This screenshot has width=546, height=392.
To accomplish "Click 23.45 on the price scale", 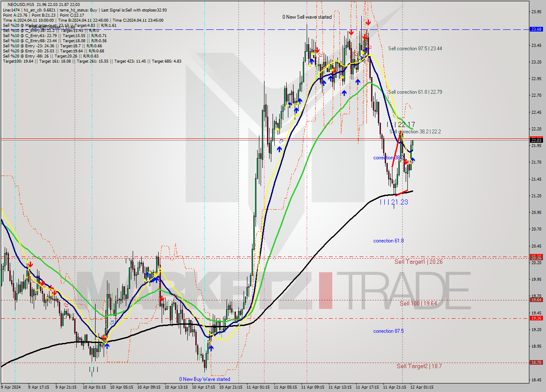I will pos(536,45).
